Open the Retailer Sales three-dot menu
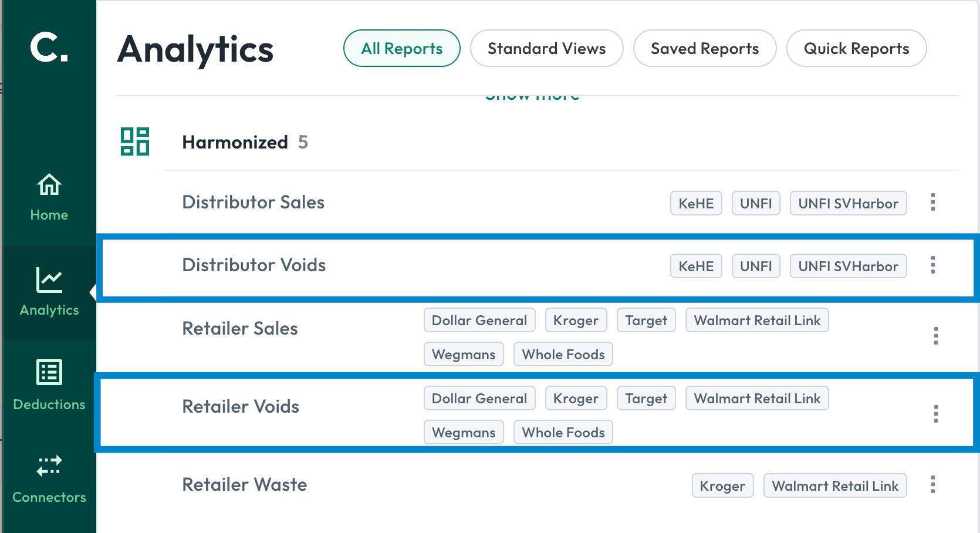This screenshot has height=533, width=980. (936, 336)
